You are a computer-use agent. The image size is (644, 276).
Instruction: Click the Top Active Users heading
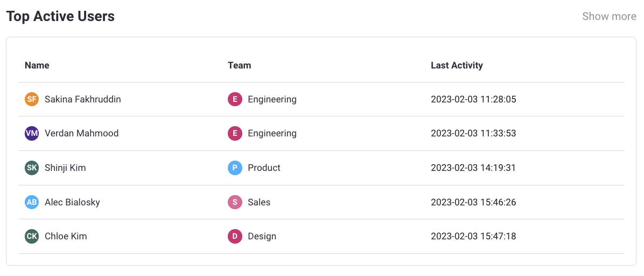tap(60, 16)
